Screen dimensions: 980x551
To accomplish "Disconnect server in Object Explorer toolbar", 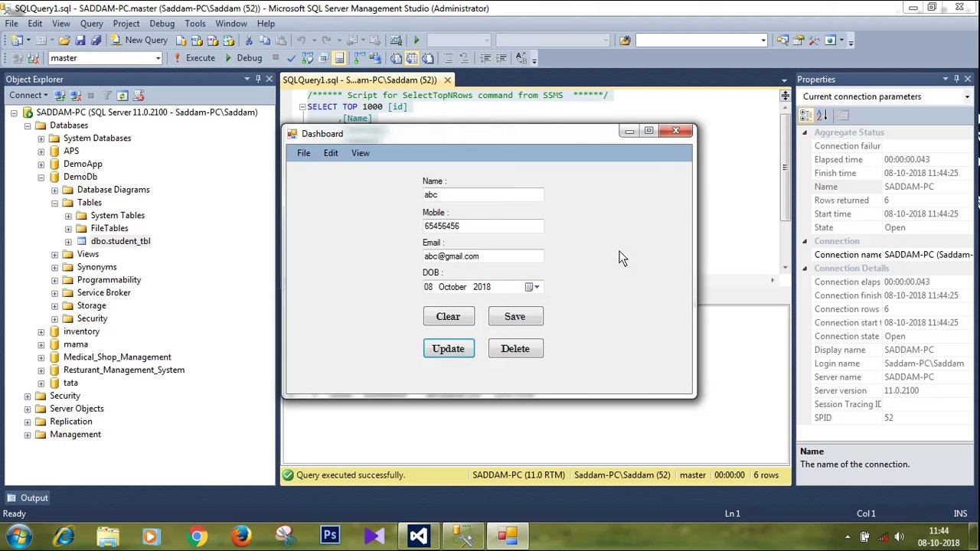I will (x=75, y=96).
